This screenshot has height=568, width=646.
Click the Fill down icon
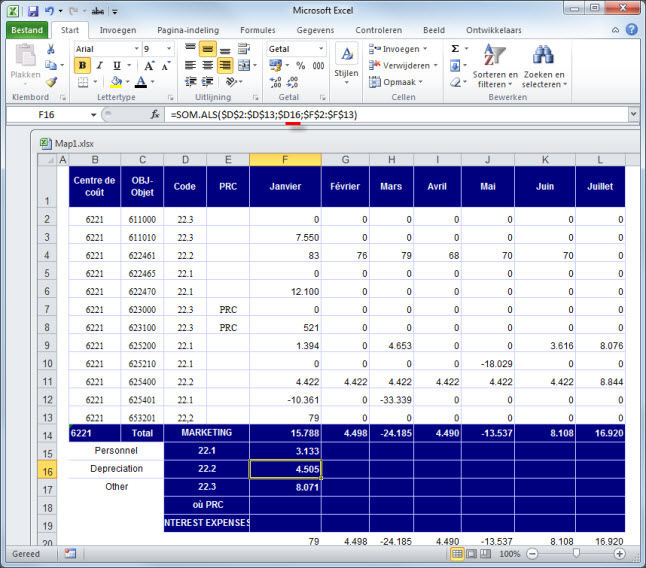click(455, 65)
